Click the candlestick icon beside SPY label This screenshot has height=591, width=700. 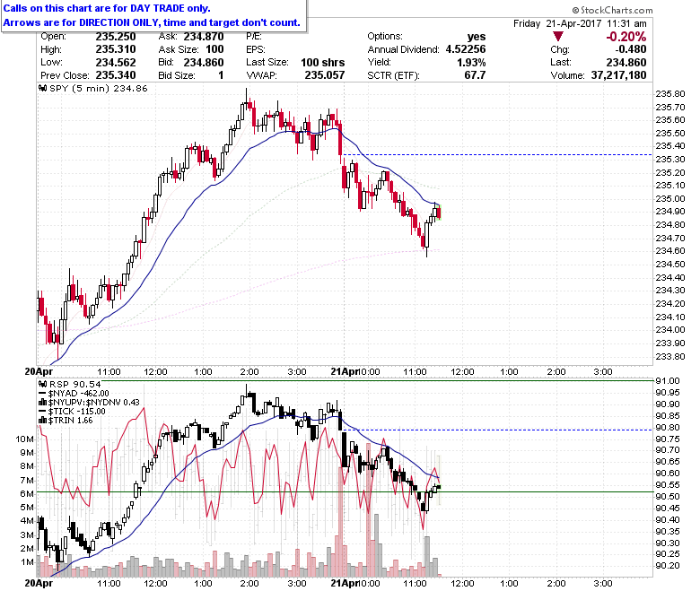tap(43, 88)
